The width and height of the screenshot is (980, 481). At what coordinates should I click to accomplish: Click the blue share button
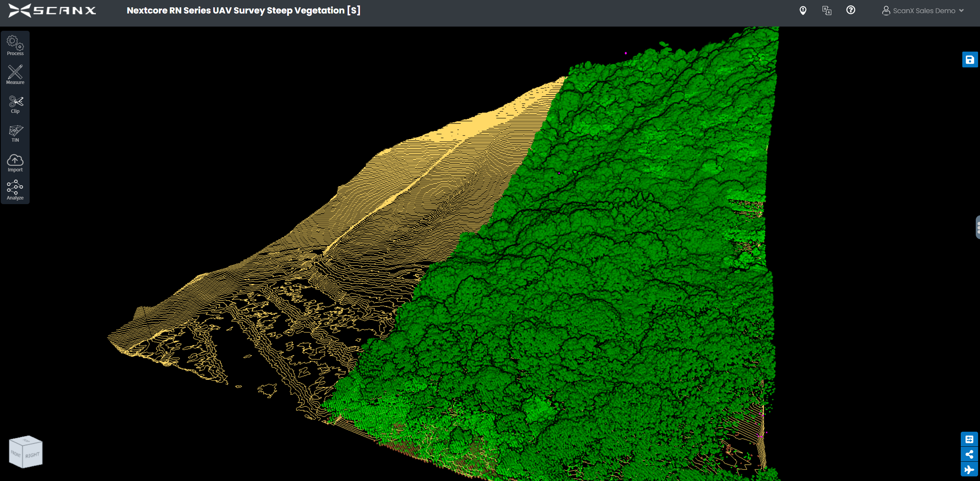pyautogui.click(x=969, y=454)
